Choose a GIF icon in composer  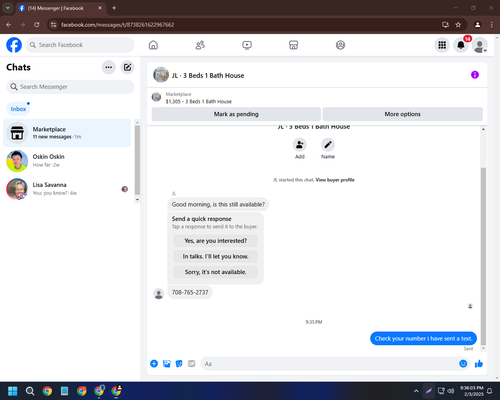coord(191,364)
